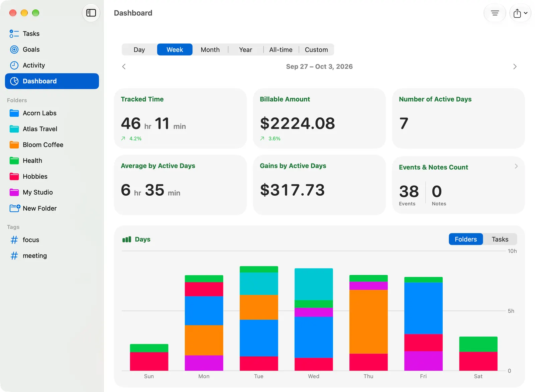The height and width of the screenshot is (392, 535).
Task: Open the filter options icon
Action: click(495, 13)
